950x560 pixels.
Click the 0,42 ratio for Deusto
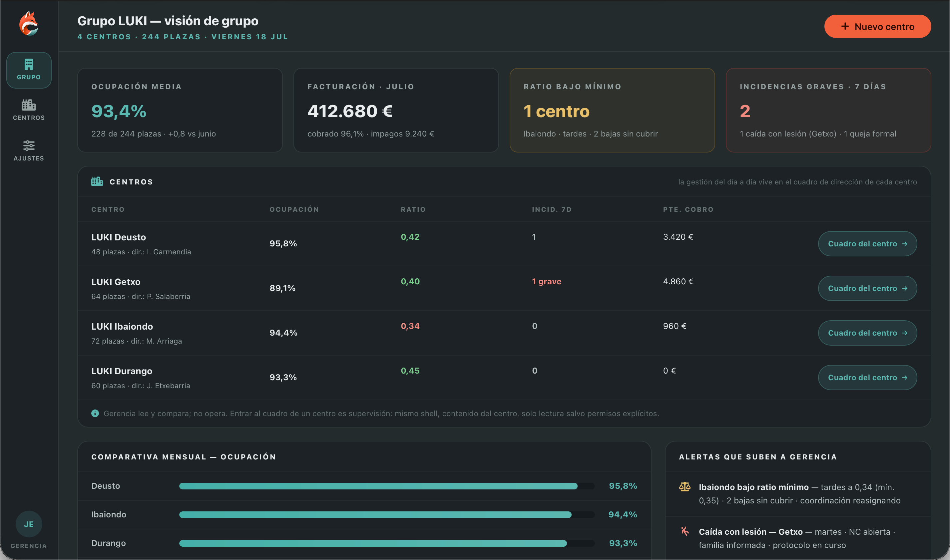coord(410,237)
